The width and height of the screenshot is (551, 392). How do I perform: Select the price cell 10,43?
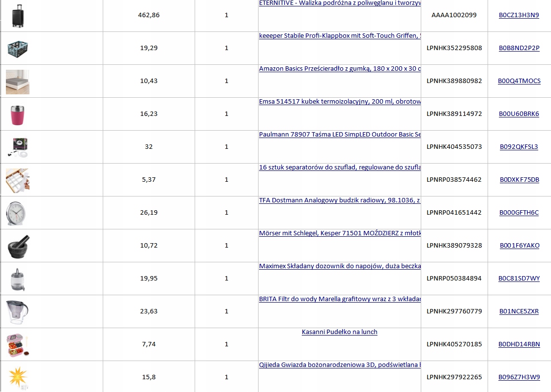pos(148,81)
